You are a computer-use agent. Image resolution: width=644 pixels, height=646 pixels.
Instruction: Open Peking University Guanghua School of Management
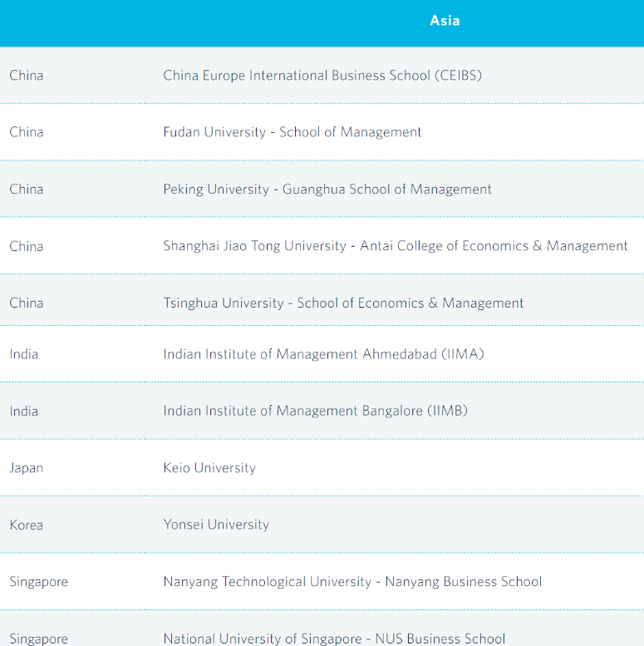(x=327, y=190)
